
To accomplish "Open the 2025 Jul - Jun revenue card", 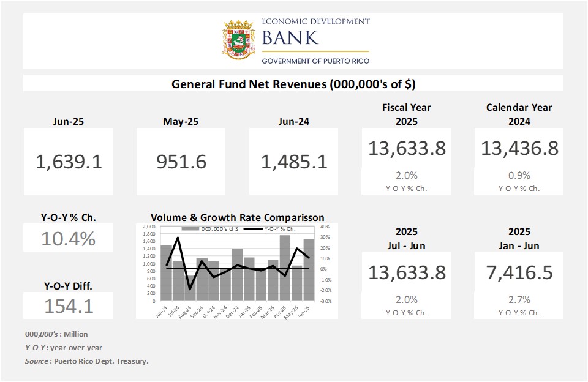I will tap(407, 285).
